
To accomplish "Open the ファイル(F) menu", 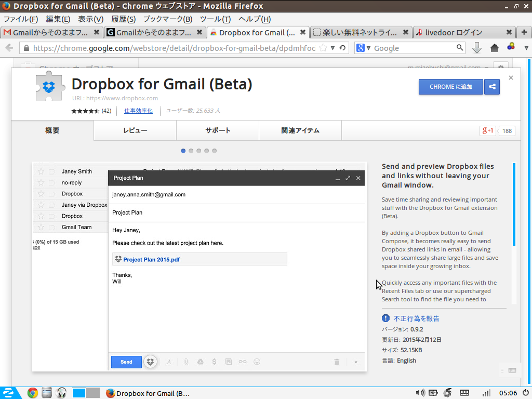I will (21, 19).
